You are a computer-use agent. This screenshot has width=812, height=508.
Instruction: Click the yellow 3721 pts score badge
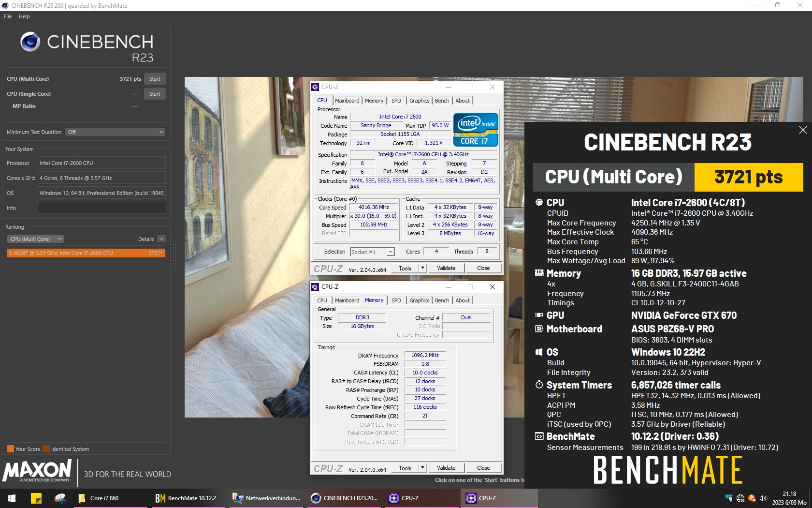(x=749, y=177)
